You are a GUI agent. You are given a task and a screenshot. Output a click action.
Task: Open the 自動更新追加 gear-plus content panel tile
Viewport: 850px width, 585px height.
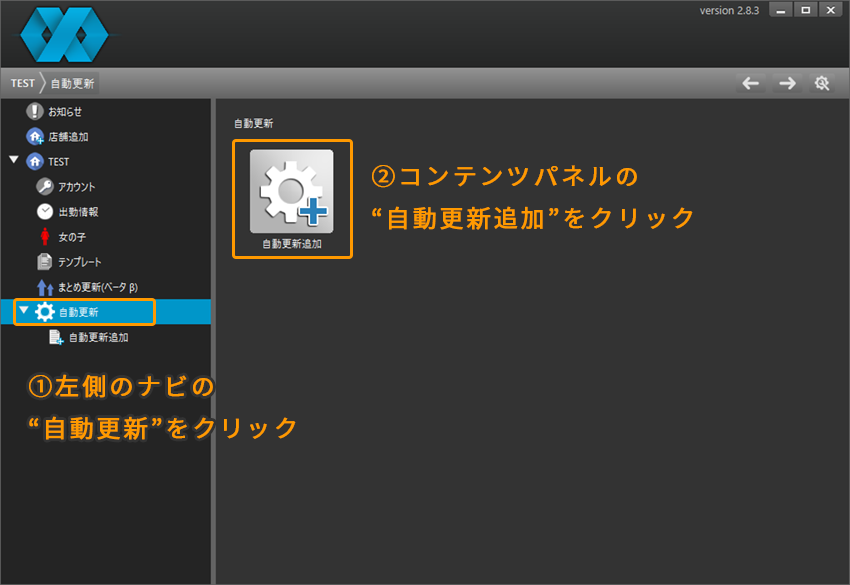292,191
